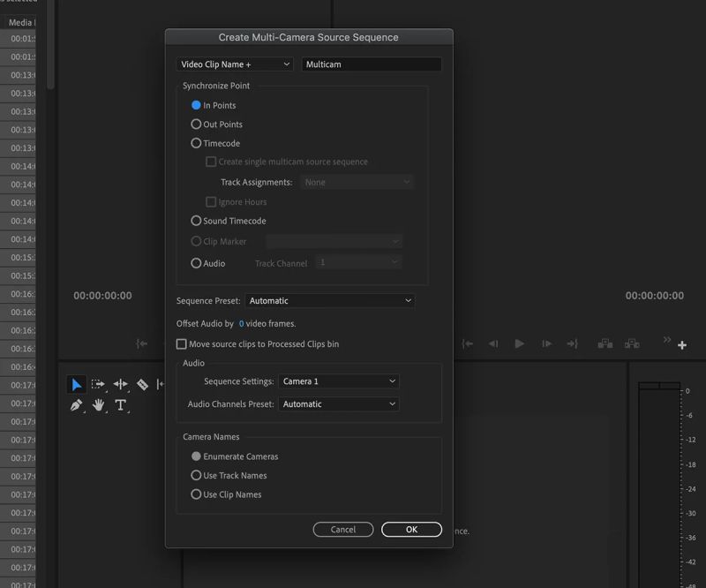Click the Multicam name text field
Screen dimensions: 706x588
[x=371, y=64]
